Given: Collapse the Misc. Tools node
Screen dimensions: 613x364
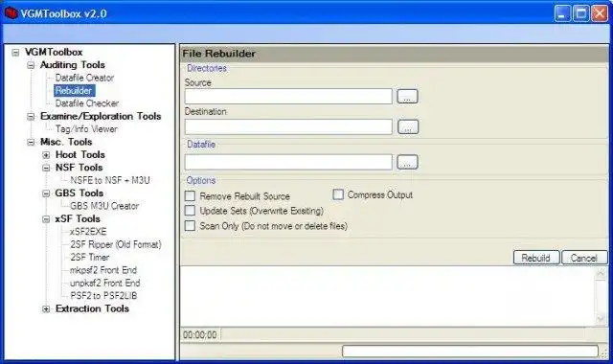Looking at the screenshot, I should 31,143.
